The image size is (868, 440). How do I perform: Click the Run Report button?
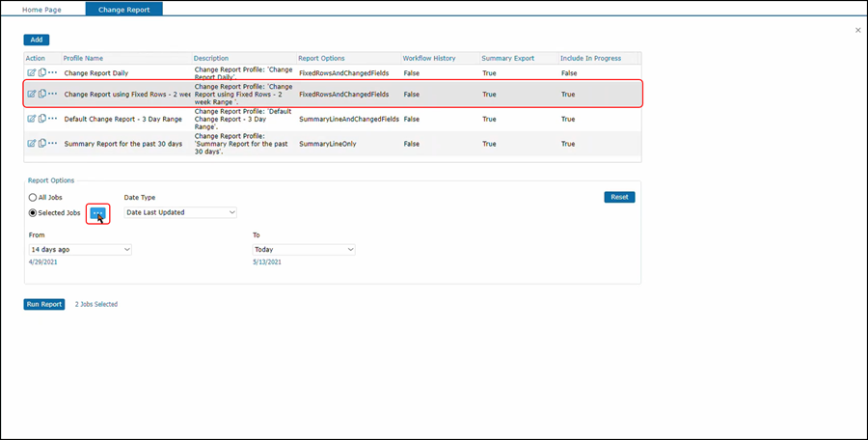click(x=44, y=304)
